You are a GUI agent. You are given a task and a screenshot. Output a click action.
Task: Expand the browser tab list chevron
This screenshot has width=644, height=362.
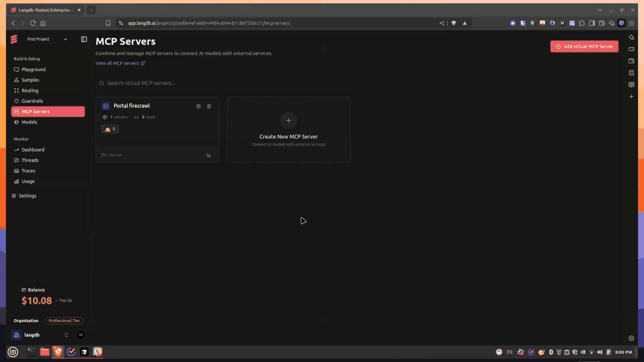[x=600, y=10]
